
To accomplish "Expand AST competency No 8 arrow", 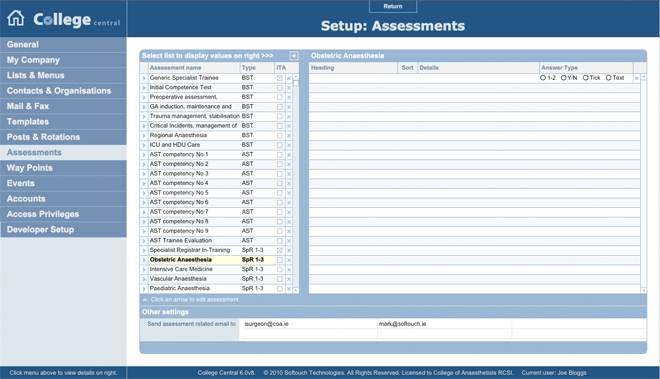I will 144,222.
